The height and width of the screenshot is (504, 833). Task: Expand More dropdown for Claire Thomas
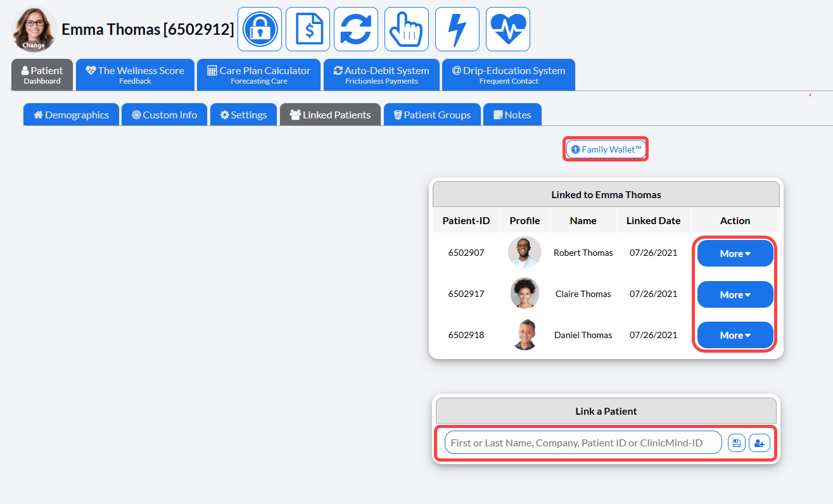[735, 294]
